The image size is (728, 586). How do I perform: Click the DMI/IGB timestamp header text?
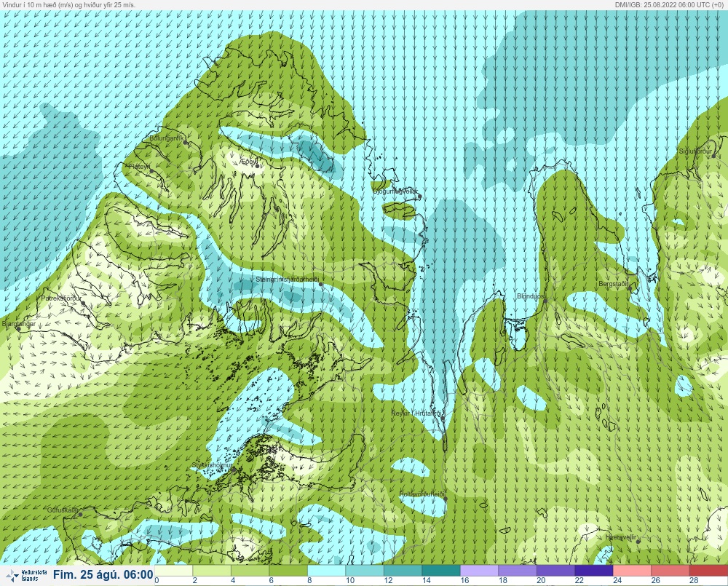(670, 4)
